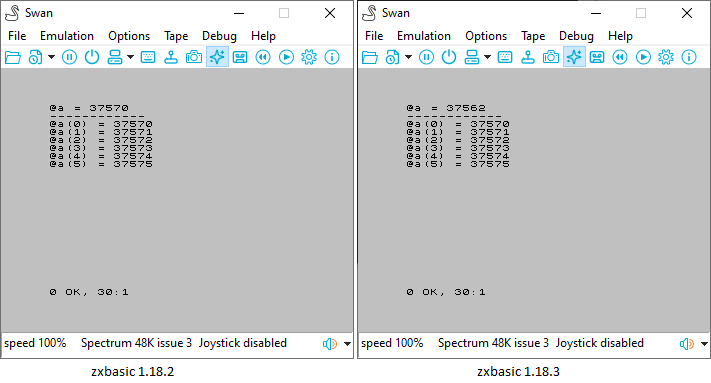This screenshot has width=711, height=383.
Task: Open Debug menu in left Swan window
Action: (219, 36)
